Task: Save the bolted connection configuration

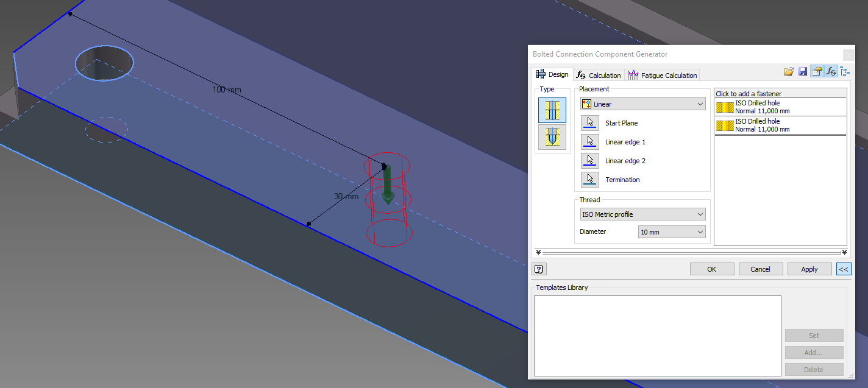Action: click(802, 71)
